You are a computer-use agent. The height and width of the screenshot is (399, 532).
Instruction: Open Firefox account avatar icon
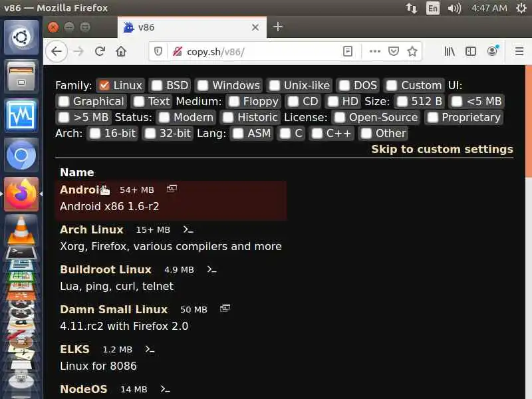[492, 52]
